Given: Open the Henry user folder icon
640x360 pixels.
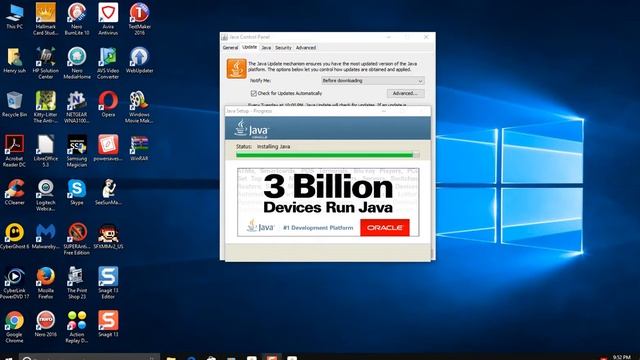Looking at the screenshot, I should [14, 60].
